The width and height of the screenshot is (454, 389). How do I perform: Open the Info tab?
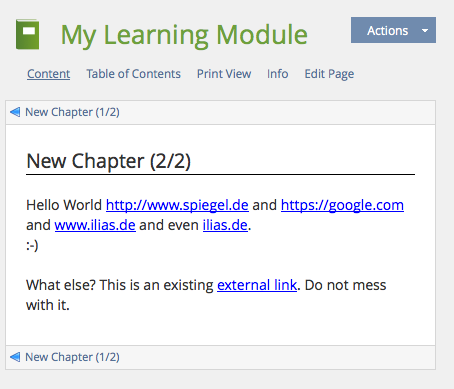pos(278,74)
